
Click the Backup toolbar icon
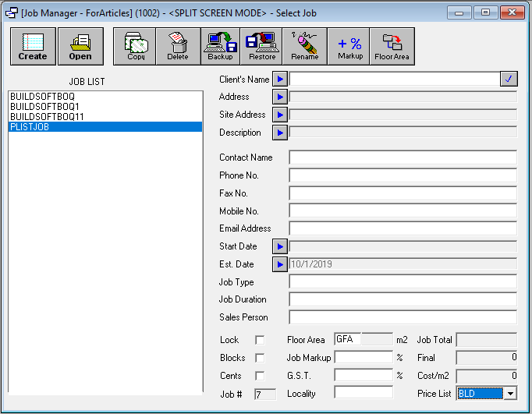click(221, 47)
